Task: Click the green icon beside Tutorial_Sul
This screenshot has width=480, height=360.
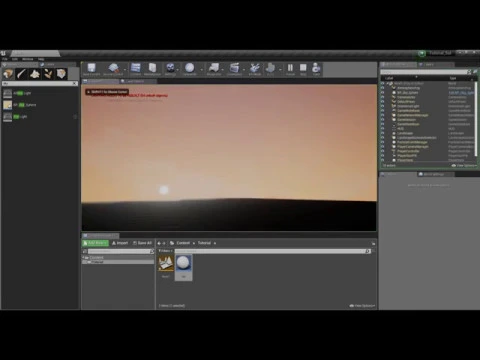Action: coord(422,53)
